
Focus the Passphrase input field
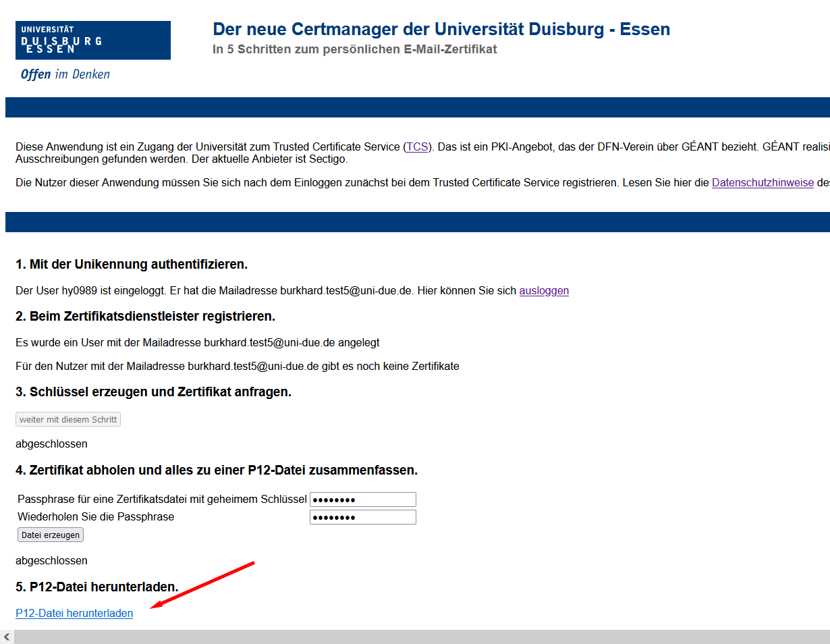pos(362,500)
